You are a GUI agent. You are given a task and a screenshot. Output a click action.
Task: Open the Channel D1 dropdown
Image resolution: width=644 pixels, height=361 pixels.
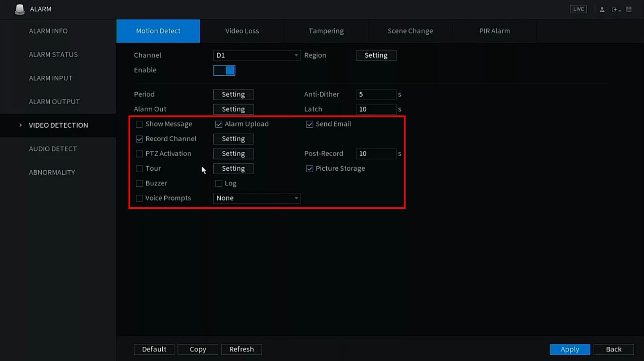point(257,55)
